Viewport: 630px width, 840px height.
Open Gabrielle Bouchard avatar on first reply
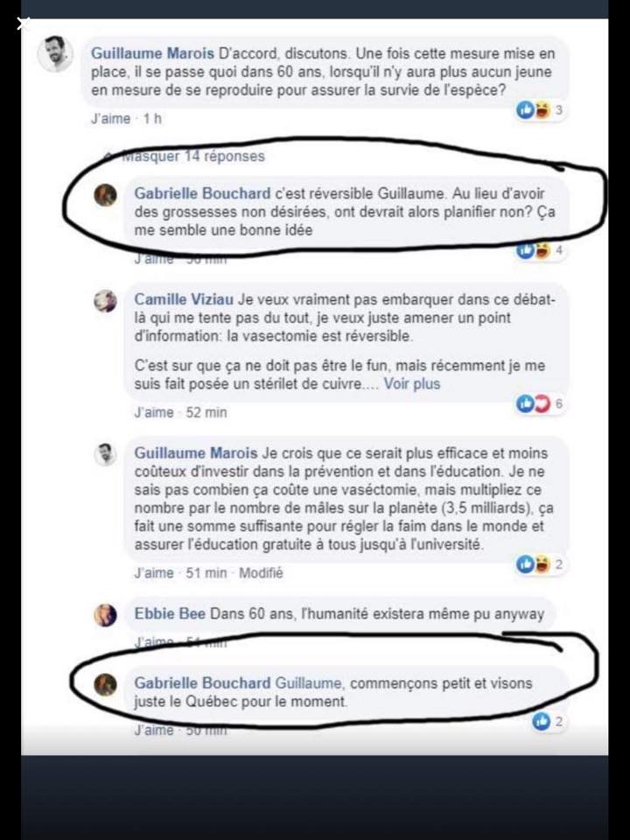click(x=106, y=195)
